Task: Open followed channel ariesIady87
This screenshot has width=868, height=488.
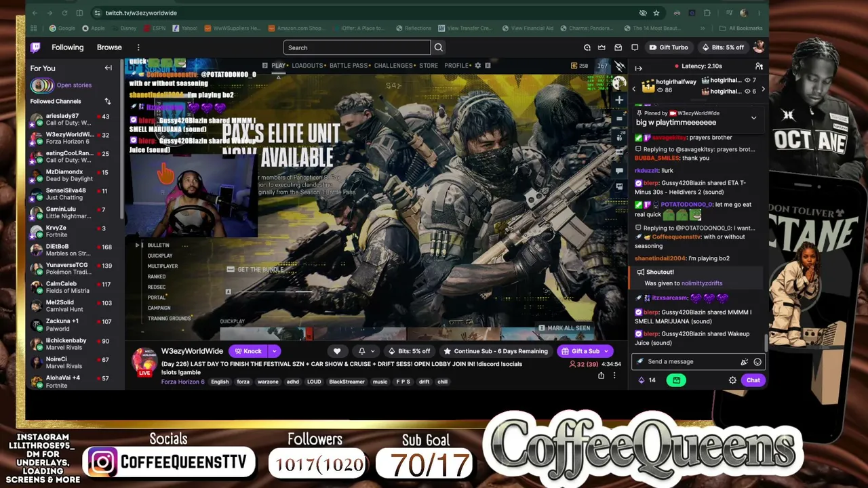Action: click(x=70, y=119)
